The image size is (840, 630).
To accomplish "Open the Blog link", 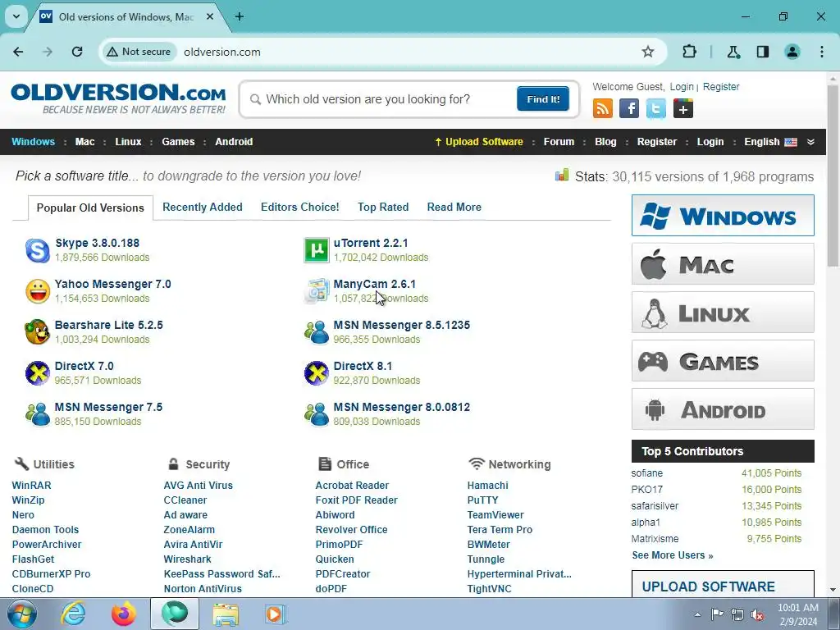I will [x=605, y=142].
